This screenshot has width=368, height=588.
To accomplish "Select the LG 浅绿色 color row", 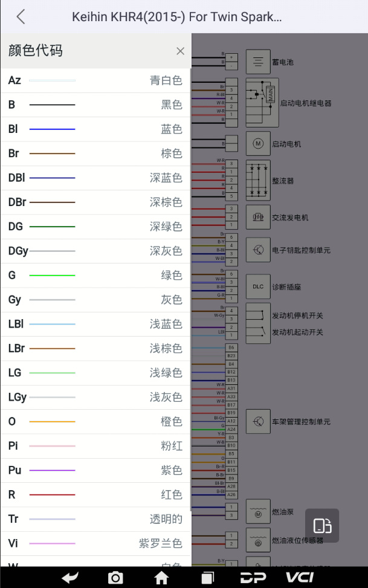I will coord(95,373).
